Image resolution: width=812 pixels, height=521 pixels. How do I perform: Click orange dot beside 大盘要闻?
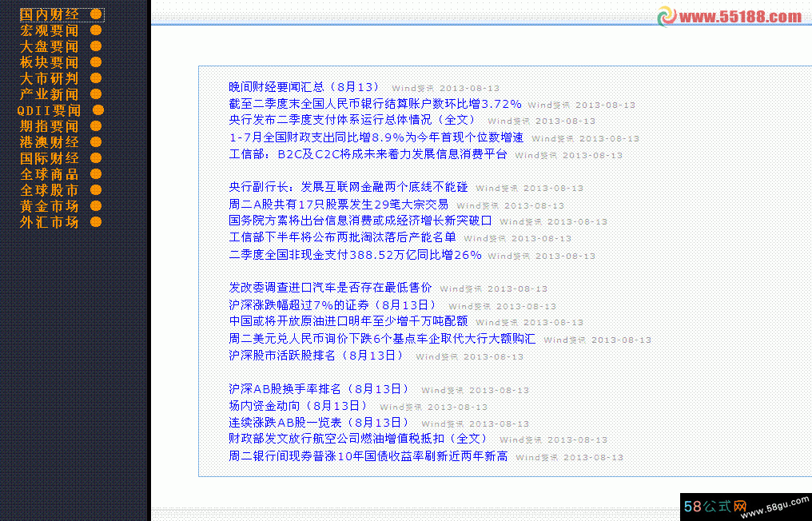click(x=96, y=46)
